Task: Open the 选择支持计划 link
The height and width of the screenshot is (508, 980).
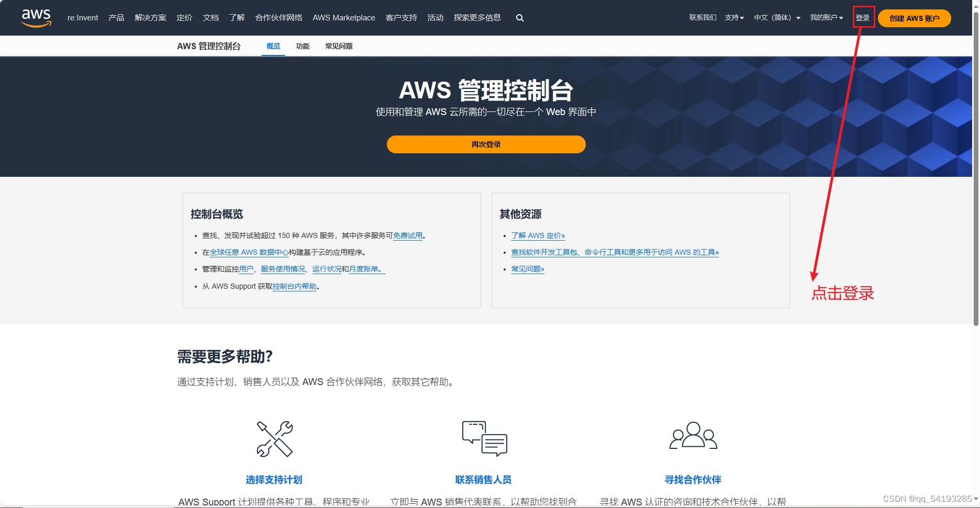Action: [274, 480]
